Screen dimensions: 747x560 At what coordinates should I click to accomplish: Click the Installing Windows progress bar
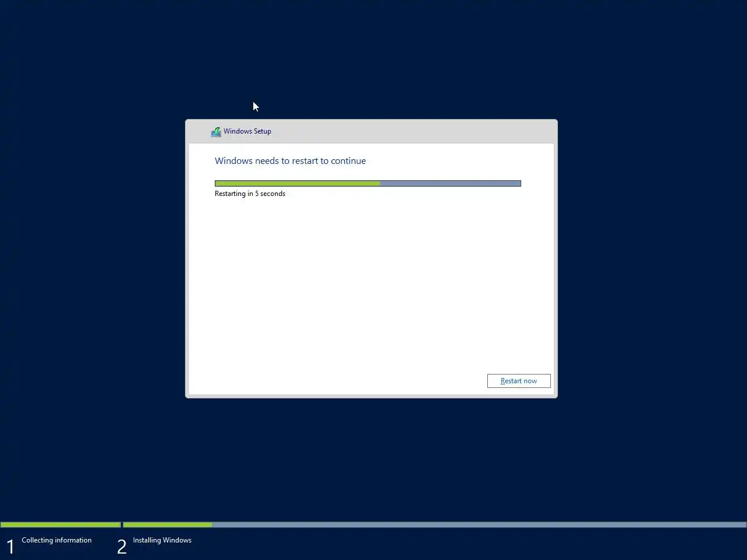pos(435,524)
